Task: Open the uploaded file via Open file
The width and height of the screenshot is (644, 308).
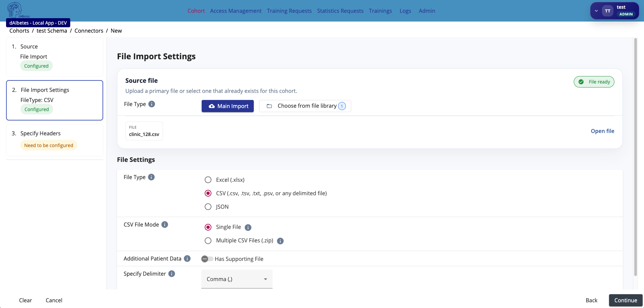Action: click(602, 131)
